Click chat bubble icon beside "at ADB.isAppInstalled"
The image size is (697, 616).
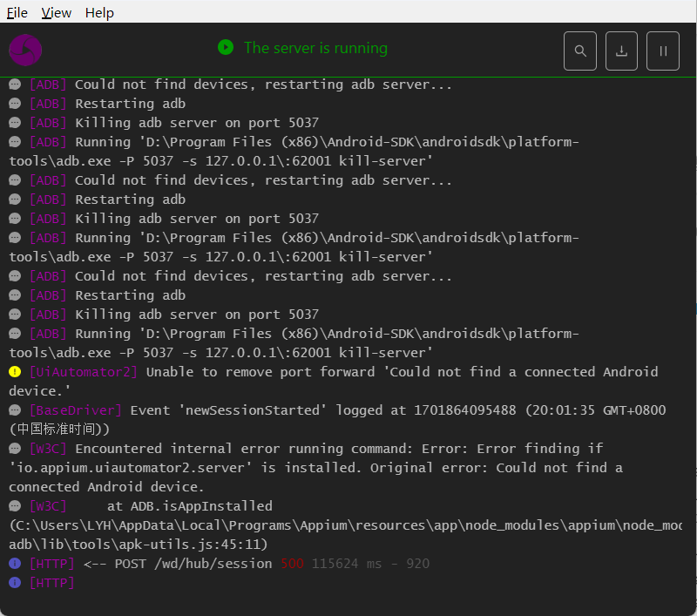tap(15, 505)
